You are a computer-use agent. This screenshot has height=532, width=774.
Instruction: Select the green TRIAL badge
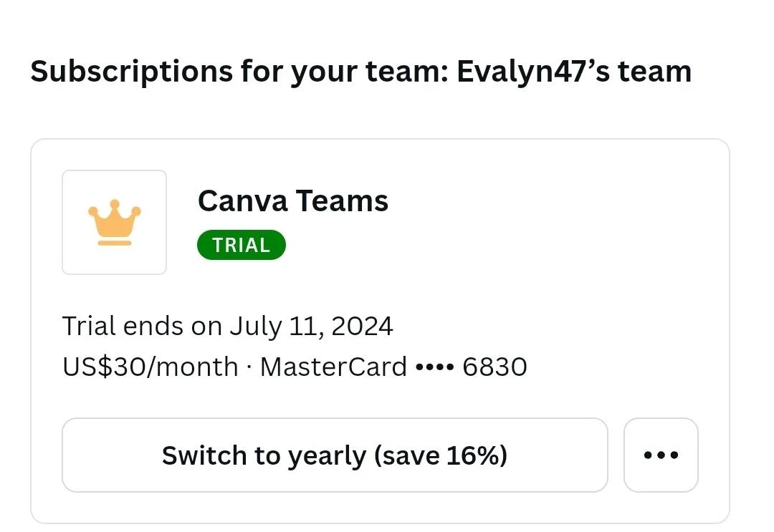coord(242,245)
